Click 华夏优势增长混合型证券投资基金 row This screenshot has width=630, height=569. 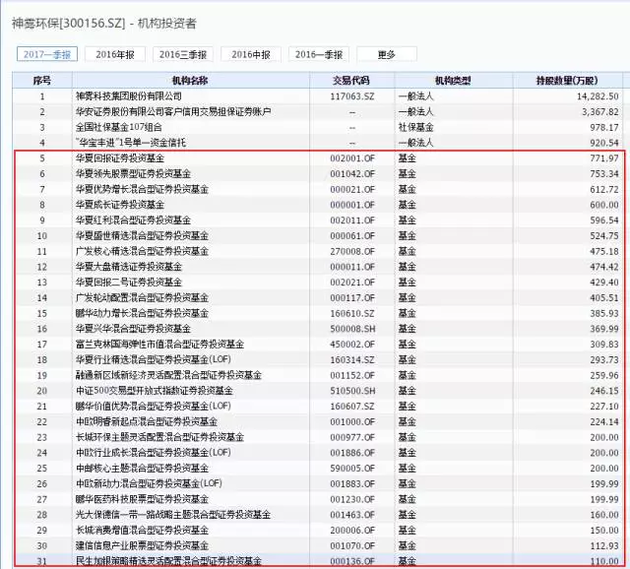click(x=317, y=189)
